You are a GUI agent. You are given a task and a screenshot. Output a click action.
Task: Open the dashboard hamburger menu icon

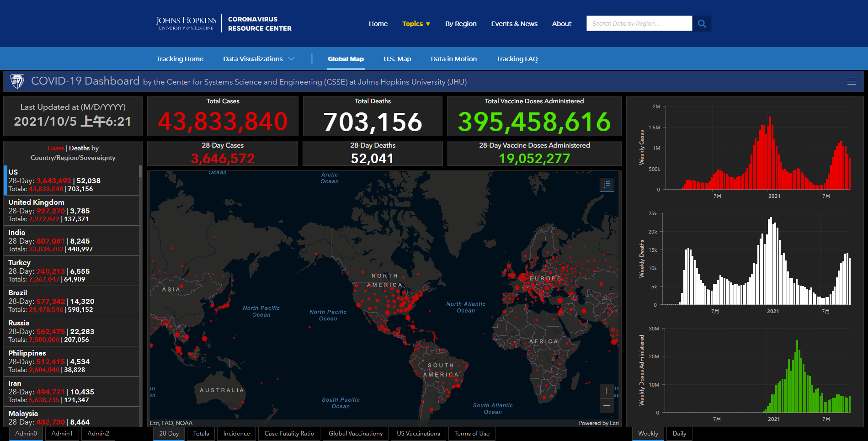[851, 81]
